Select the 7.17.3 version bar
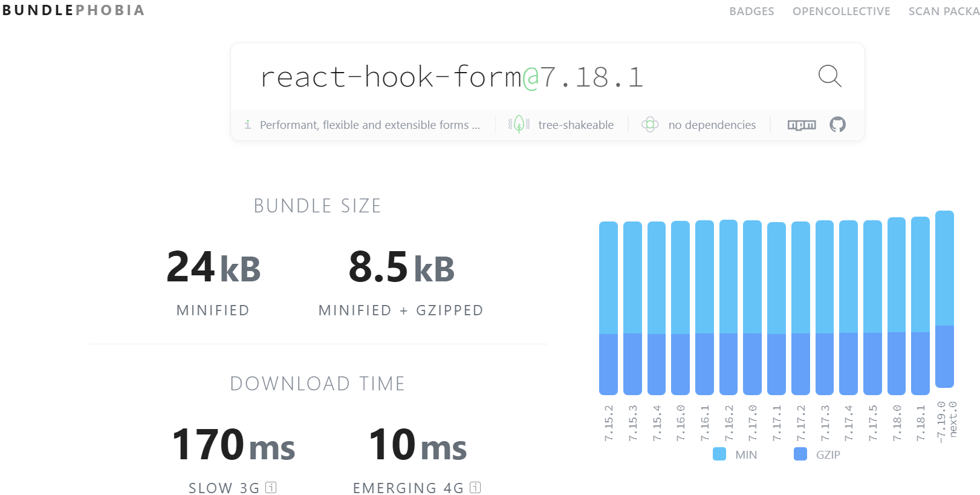Image resolution: width=980 pixels, height=495 pixels. 825,307
